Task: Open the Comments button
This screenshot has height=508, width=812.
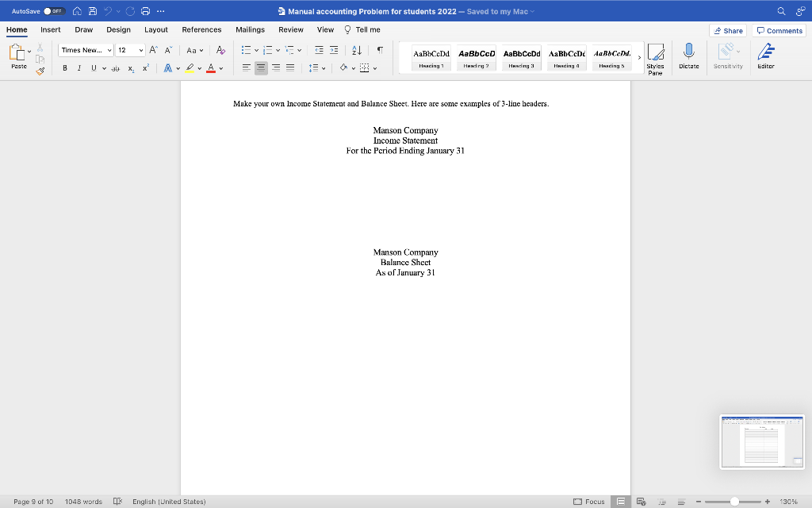Action: [779, 31]
